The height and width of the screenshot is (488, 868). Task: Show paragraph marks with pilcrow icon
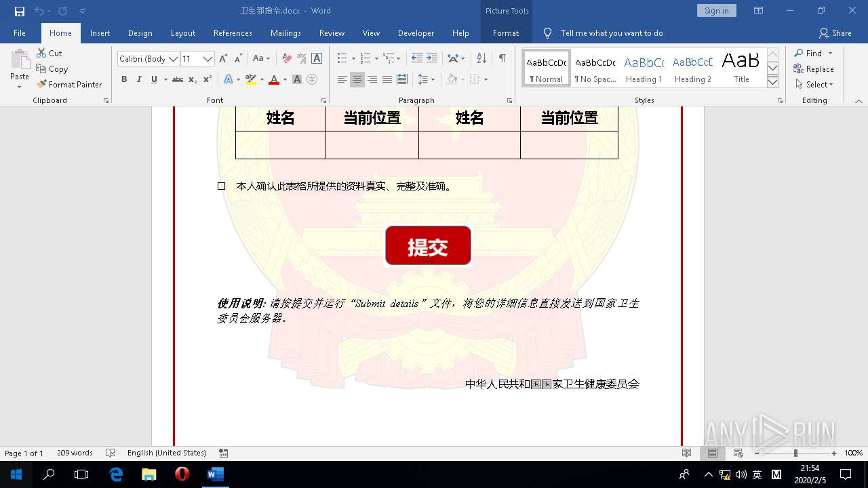pos(502,58)
